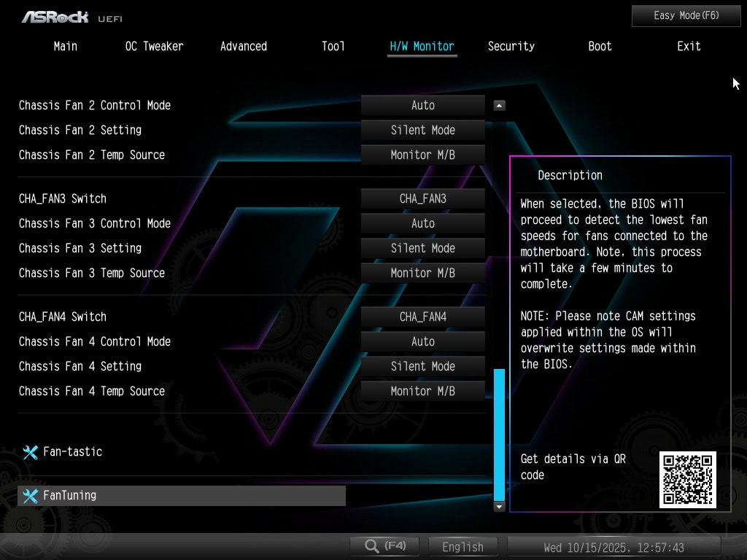Viewport: 747px width, 560px height.
Task: Click the date and time display
Action: tap(614, 547)
